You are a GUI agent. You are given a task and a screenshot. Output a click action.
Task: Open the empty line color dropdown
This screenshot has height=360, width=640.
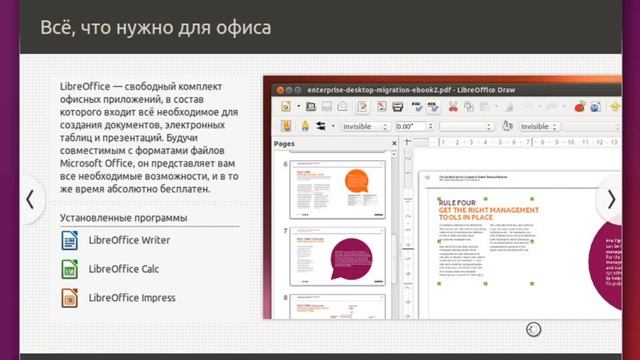click(467, 127)
